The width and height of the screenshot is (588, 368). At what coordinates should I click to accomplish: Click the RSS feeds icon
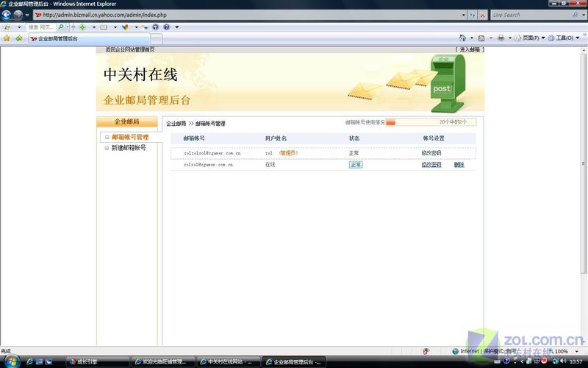pyautogui.click(x=481, y=38)
